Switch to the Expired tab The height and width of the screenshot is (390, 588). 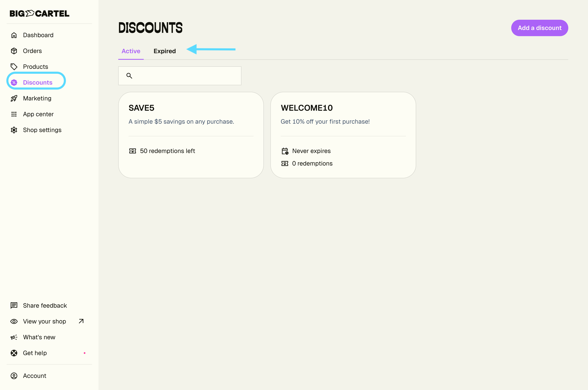[165, 51]
